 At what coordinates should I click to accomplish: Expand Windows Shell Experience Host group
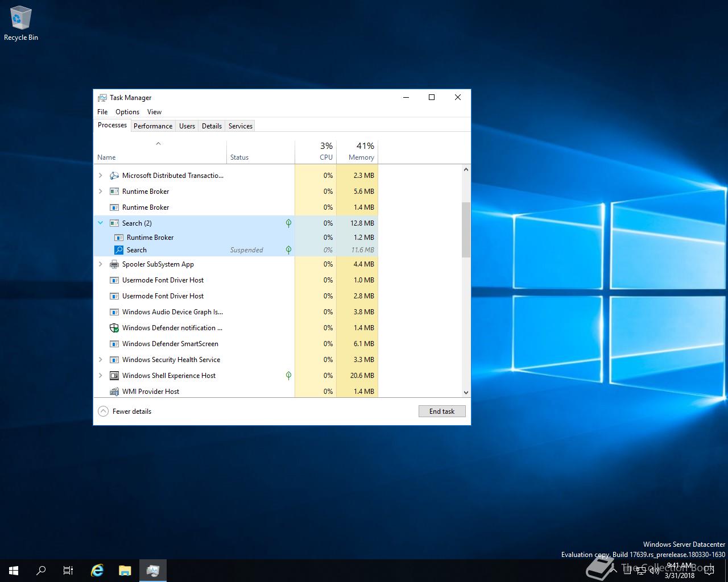[101, 376]
